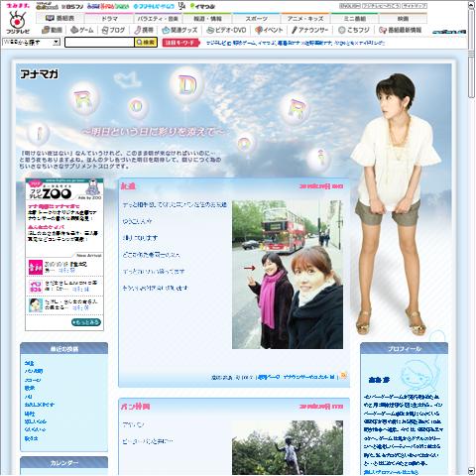Image resolution: width=476 pixels, height=476 pixels.
Task: Click the Fuji TV eye logo
Action: [x=17, y=22]
